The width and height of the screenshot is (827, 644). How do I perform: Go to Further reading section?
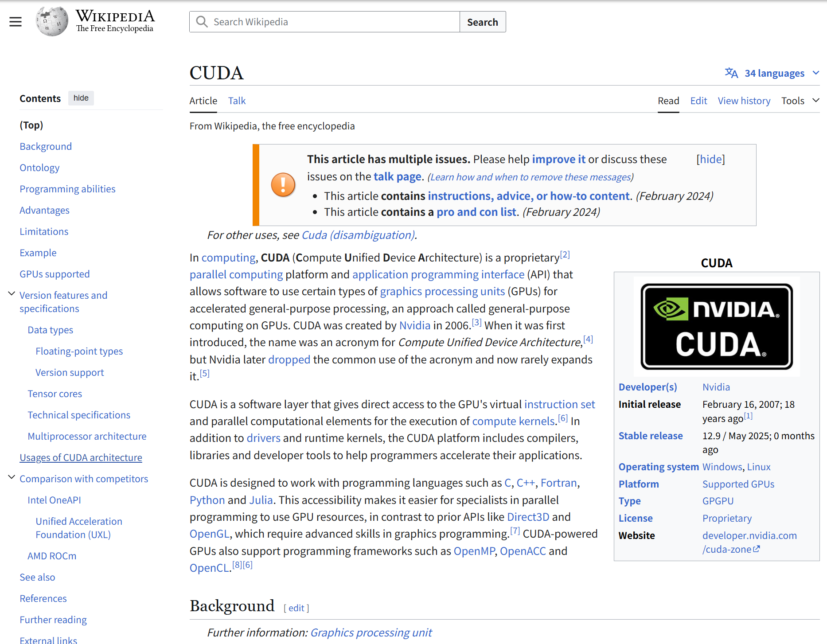53,620
